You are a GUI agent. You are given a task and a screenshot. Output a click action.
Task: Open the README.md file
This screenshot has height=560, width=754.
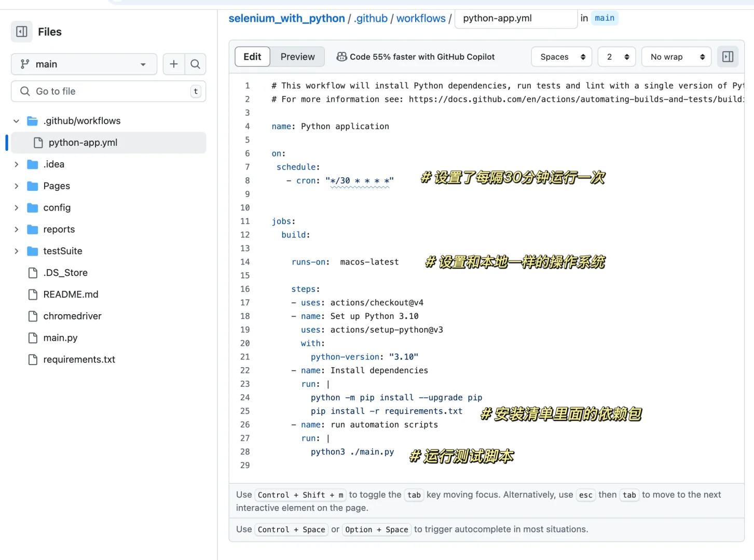pos(108,295)
